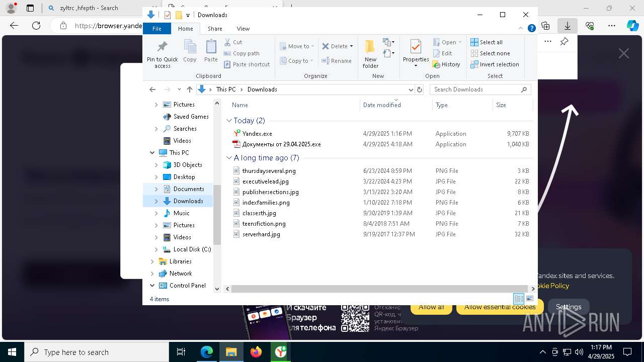This screenshot has height=362, width=644.
Task: Refresh the Downloads folder
Action: tap(420, 89)
